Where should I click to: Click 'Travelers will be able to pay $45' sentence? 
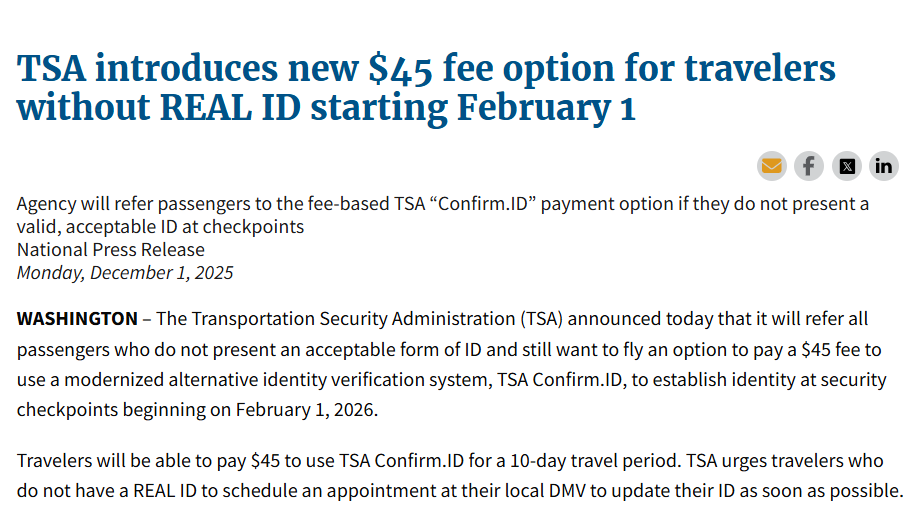click(149, 461)
